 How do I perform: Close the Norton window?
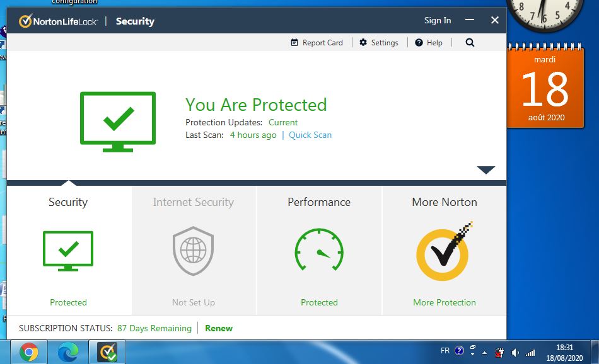pyautogui.click(x=495, y=20)
